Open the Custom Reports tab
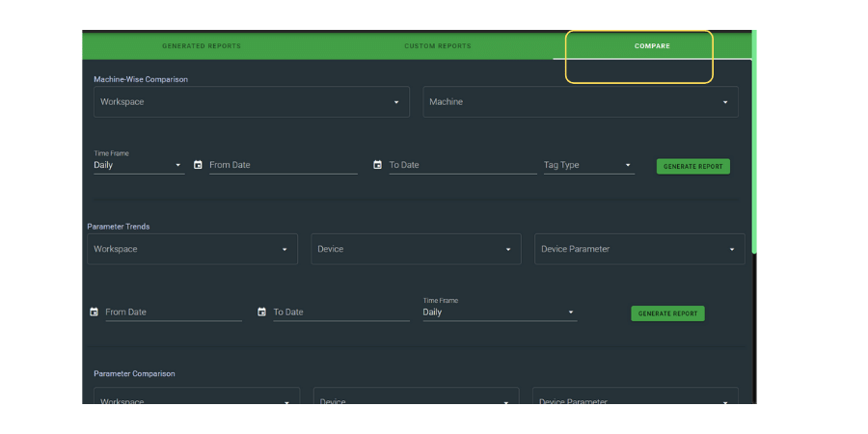 437,46
